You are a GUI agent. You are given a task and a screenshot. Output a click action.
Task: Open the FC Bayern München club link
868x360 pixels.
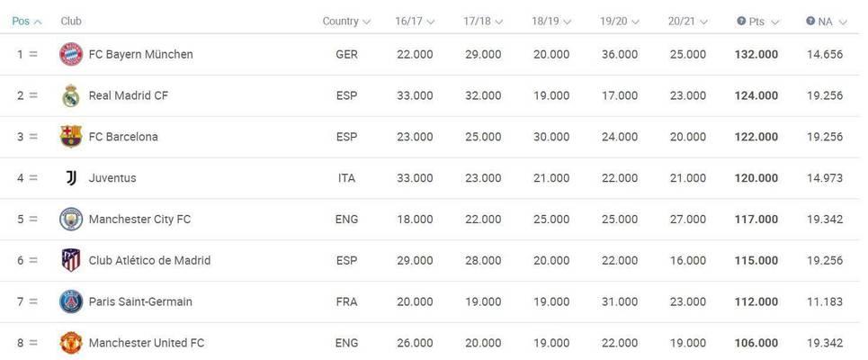tap(140, 54)
